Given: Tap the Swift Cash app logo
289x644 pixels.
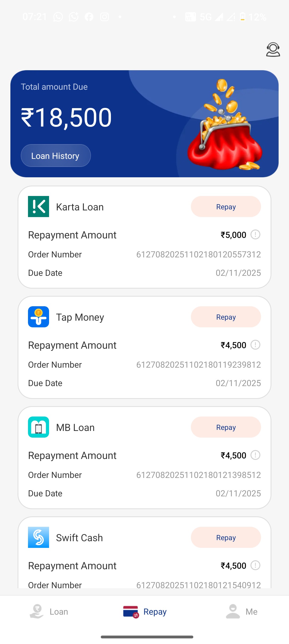Looking at the screenshot, I should coord(38,537).
